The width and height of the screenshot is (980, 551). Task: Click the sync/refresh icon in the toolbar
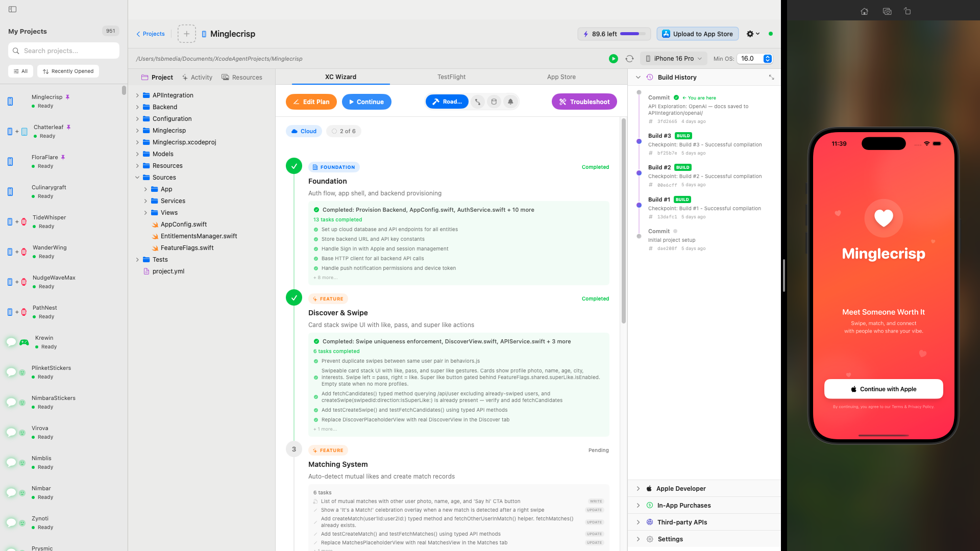(629, 59)
